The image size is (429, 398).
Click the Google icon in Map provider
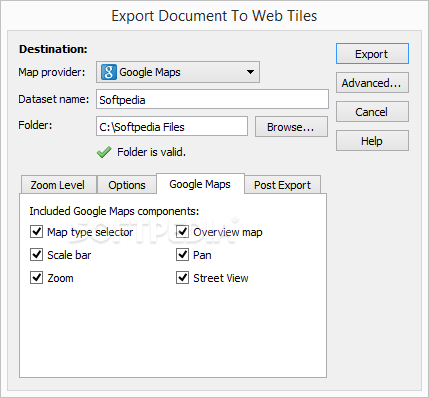tap(109, 72)
